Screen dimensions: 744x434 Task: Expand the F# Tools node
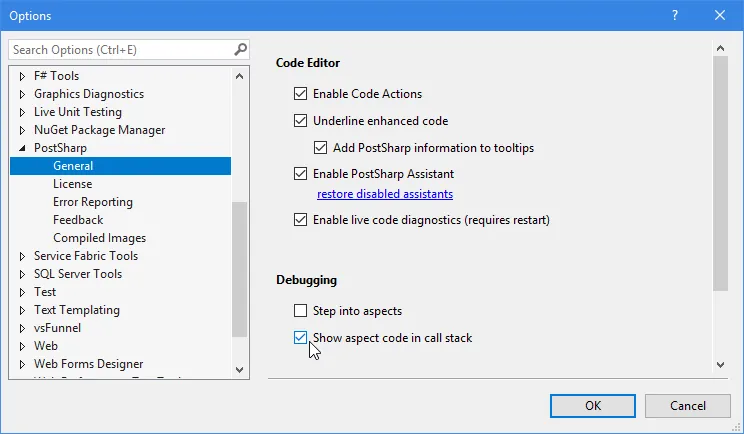(x=22, y=76)
